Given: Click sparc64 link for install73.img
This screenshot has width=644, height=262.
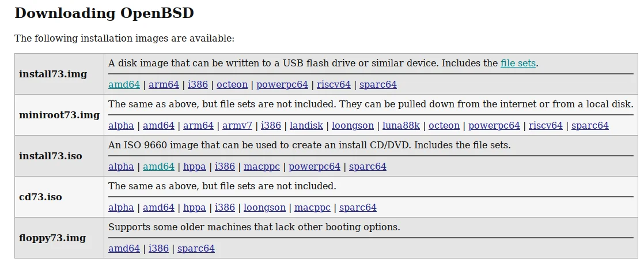Looking at the screenshot, I should coord(378,85).
